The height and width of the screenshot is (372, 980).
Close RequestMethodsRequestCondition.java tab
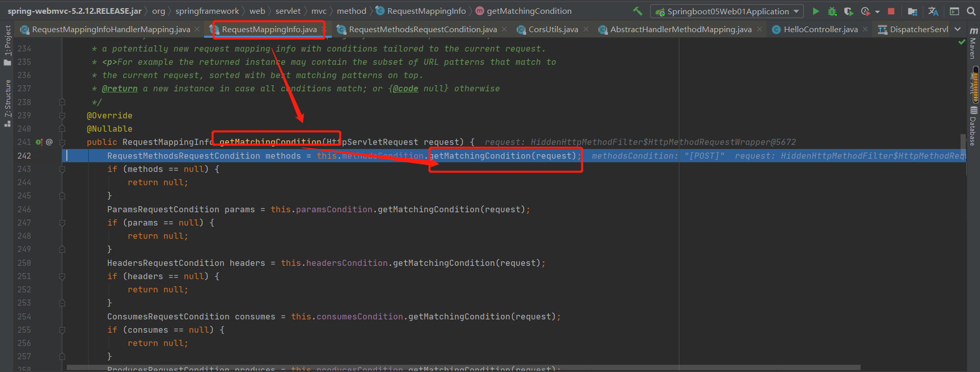pyautogui.click(x=504, y=30)
